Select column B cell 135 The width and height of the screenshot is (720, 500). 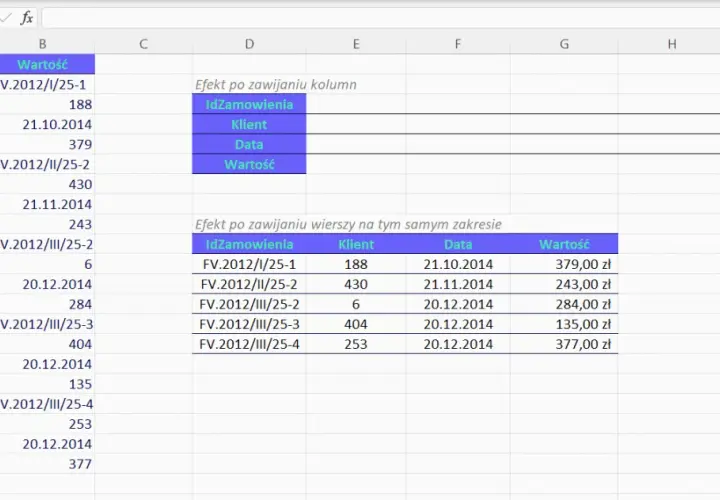(47, 384)
